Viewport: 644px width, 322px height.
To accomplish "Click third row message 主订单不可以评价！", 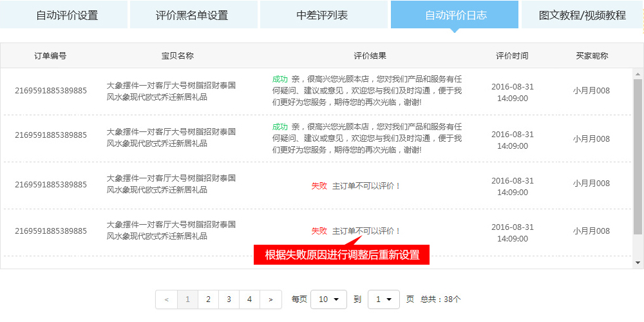I will [x=366, y=185].
